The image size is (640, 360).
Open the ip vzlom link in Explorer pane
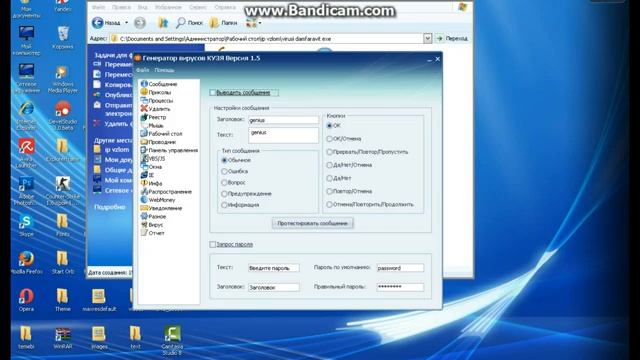(117, 149)
